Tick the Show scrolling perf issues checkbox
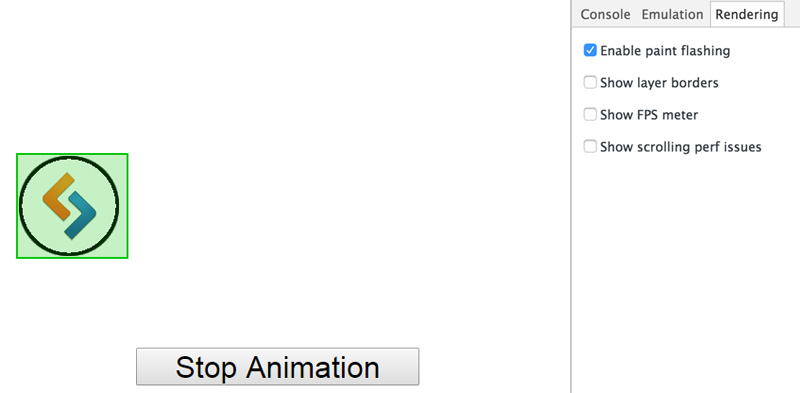 click(590, 146)
